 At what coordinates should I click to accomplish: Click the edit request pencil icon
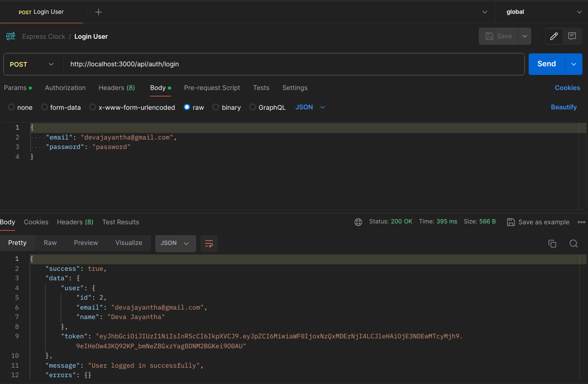click(554, 36)
